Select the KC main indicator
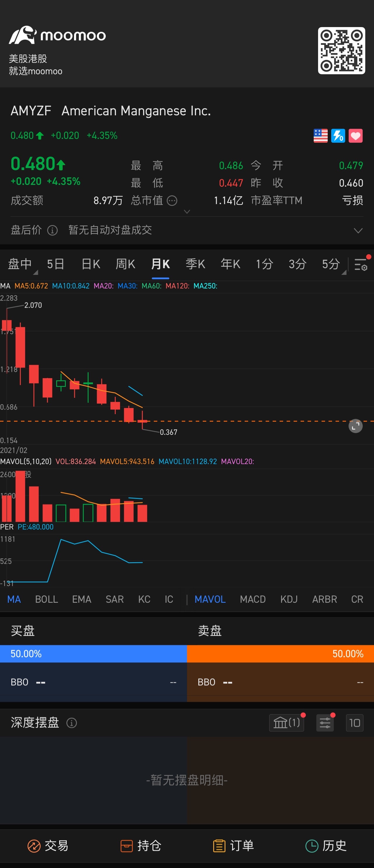Screen dimensions: 374x868 [144, 599]
